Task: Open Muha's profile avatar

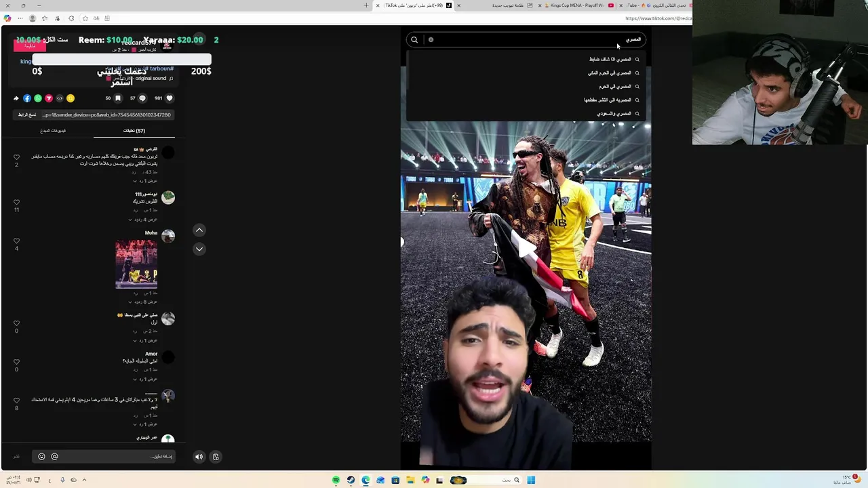Action: [168, 236]
